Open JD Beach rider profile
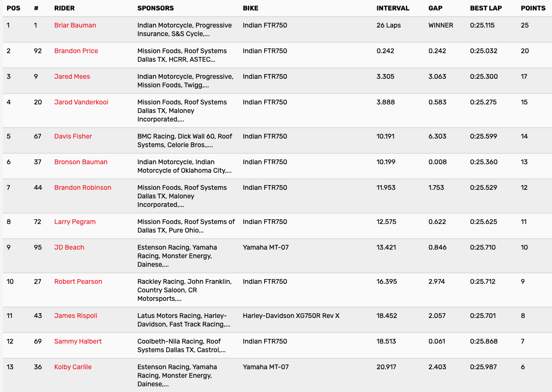This screenshot has height=392, width=552. pos(69,247)
